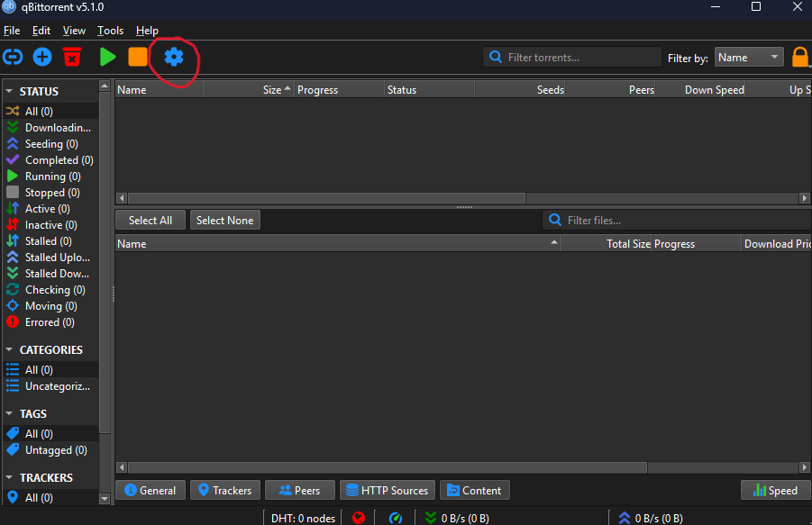812x525 pixels.
Task: Sort torrents by Status column
Action: (x=429, y=89)
